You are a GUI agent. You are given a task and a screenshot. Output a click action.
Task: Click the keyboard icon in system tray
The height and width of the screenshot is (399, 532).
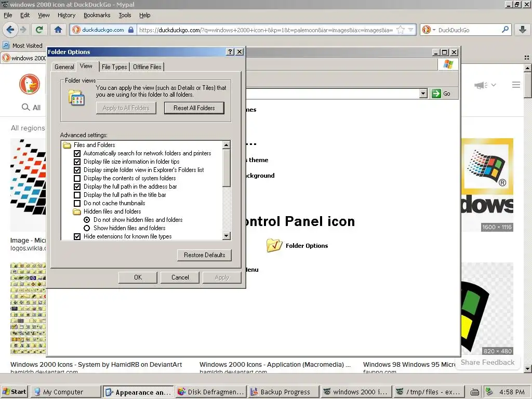[475, 392]
